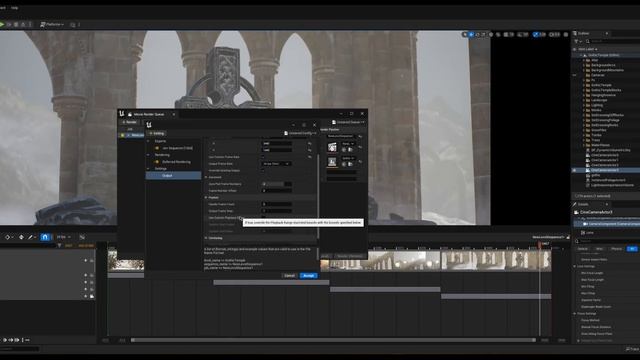The image size is (640, 360).
Task: Toggle the Deferred Rendering switch
Action: (x=157, y=162)
